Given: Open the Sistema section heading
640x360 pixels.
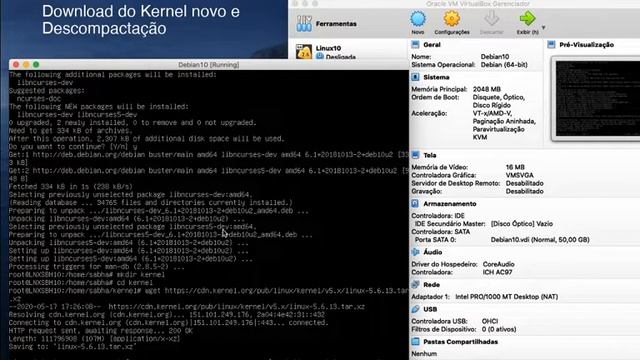Looking at the screenshot, I should coord(436,77).
